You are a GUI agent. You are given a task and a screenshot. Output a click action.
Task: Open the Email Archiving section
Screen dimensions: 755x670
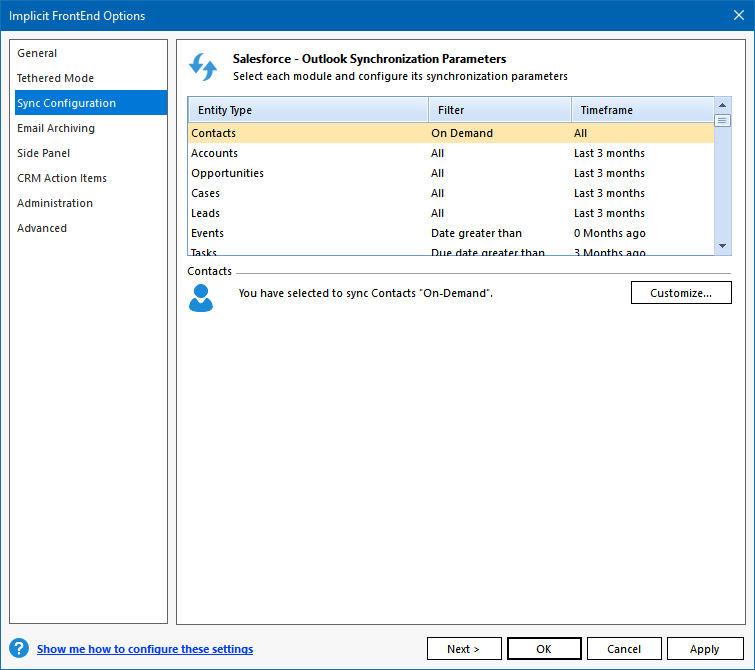56,128
